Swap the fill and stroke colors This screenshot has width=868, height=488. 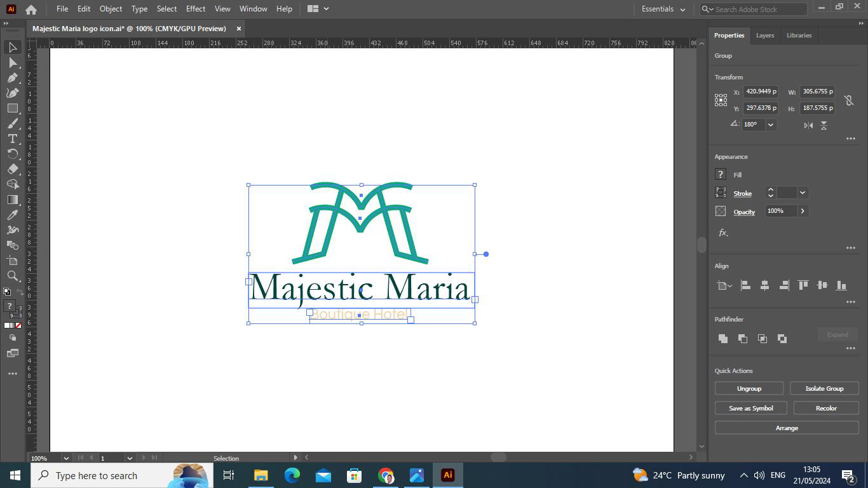point(19,292)
